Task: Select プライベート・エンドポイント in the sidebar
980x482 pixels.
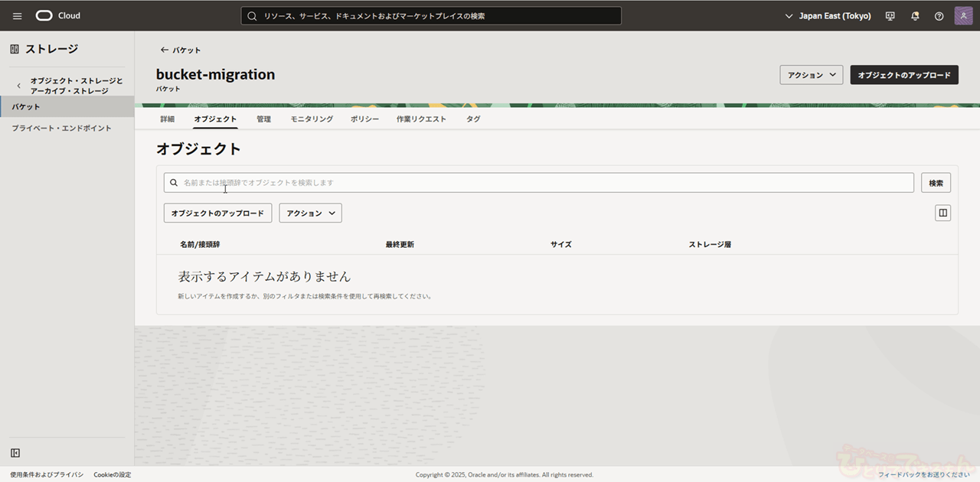Action: coord(61,129)
